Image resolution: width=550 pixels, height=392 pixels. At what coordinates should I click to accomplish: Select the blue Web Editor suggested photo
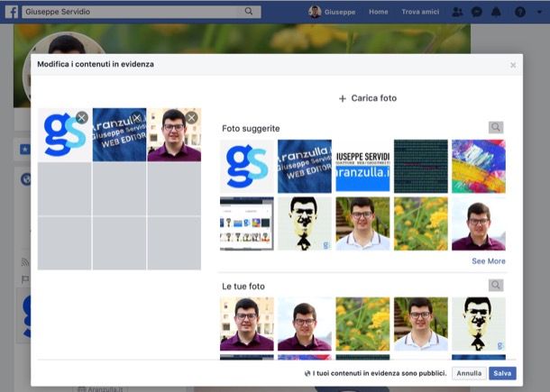pyautogui.click(x=305, y=166)
